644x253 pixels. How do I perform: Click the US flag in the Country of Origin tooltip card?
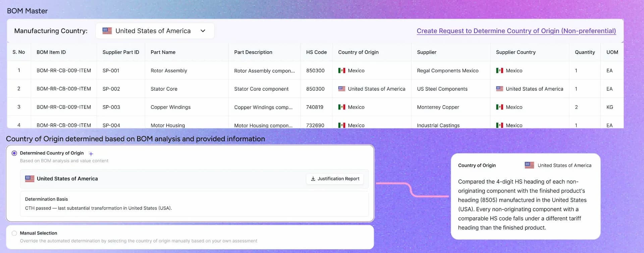pyautogui.click(x=529, y=165)
